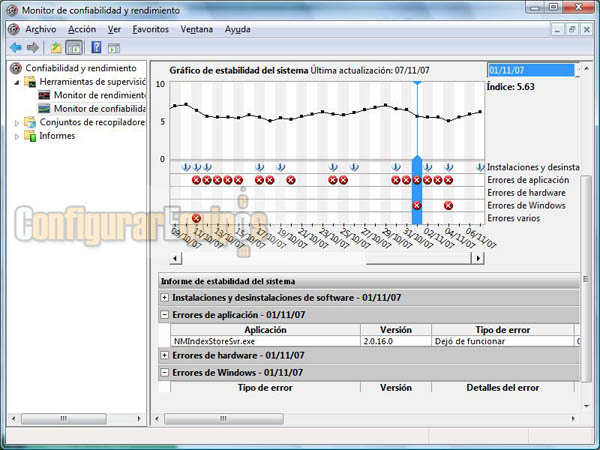Restore the inner MMC child window
The width and height of the screenshot is (600, 450).
[x=572, y=29]
